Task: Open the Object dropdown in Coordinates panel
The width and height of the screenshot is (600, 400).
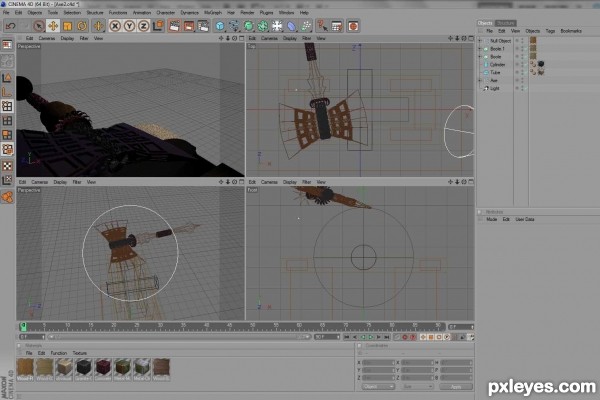Action: (378, 387)
